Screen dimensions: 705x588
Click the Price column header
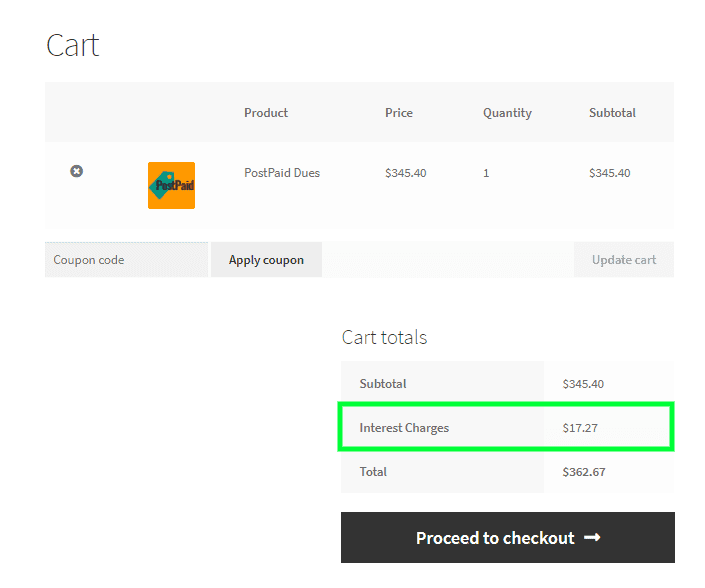point(399,113)
